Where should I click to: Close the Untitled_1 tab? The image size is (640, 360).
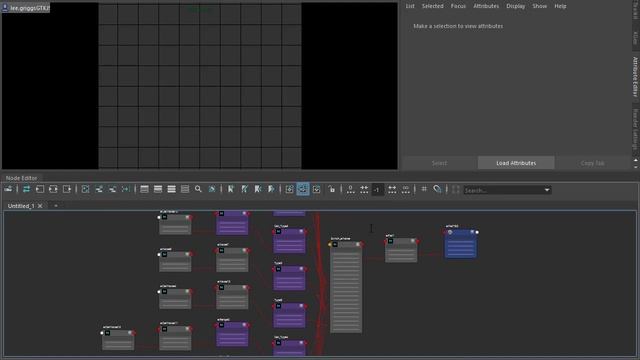pos(40,206)
